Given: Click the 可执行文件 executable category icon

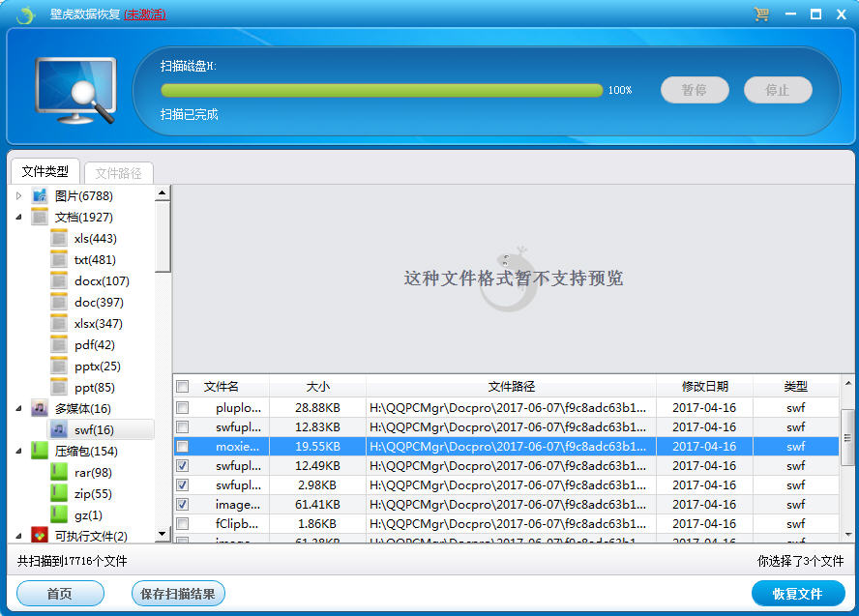Looking at the screenshot, I should coord(40,536).
